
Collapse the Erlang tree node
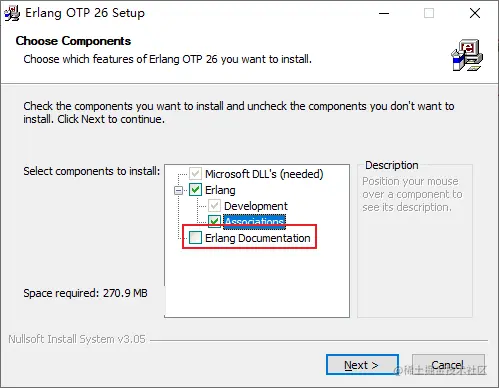pyautogui.click(x=179, y=190)
